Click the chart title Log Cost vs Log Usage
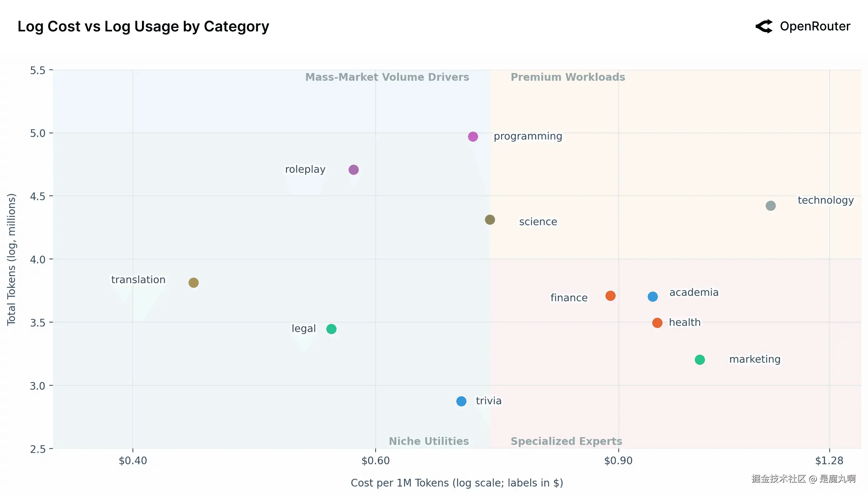The height and width of the screenshot is (496, 868). coord(143,26)
